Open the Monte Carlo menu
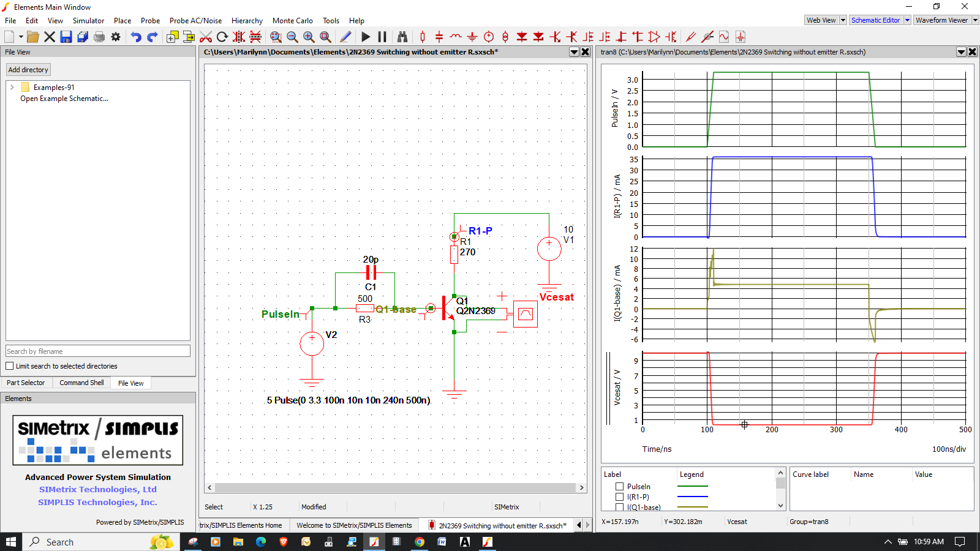 click(292, 21)
